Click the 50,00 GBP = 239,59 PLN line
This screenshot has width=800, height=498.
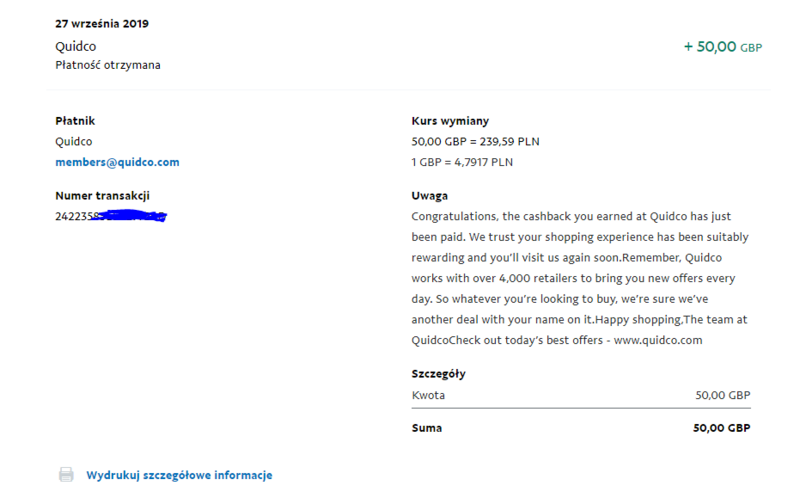(x=476, y=141)
